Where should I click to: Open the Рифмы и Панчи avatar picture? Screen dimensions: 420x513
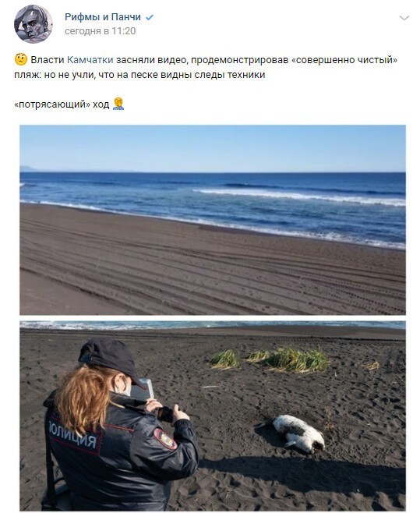(x=33, y=24)
